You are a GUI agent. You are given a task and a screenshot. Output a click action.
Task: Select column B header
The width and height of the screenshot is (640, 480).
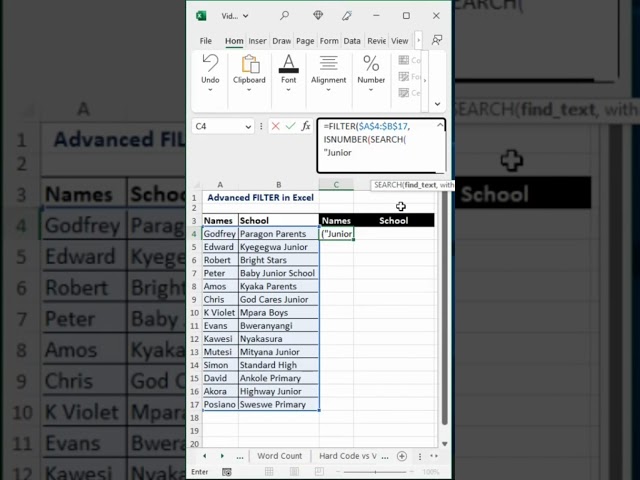[278, 184]
